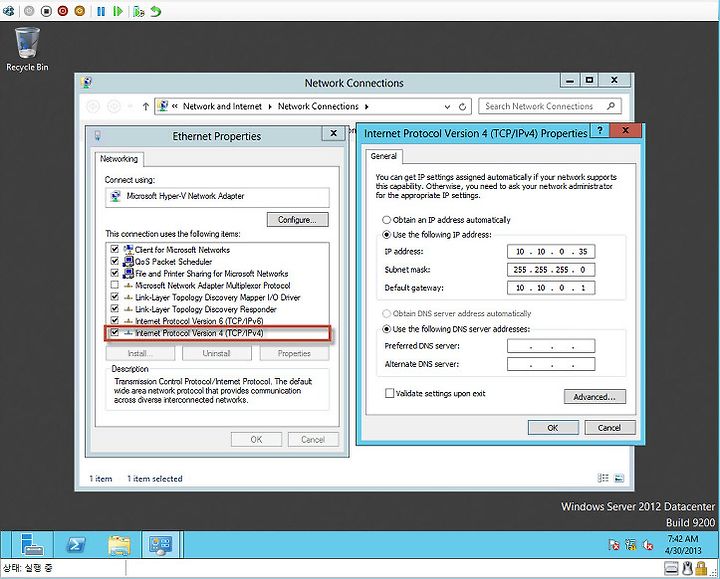Refresh the Network Connections address bar
720x579 pixels.
click(x=462, y=107)
